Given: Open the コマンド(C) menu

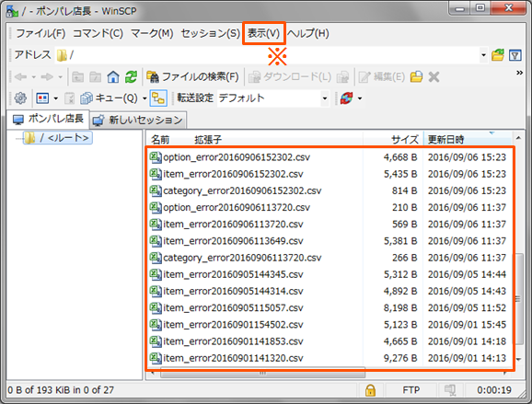Looking at the screenshot, I should click(98, 33).
